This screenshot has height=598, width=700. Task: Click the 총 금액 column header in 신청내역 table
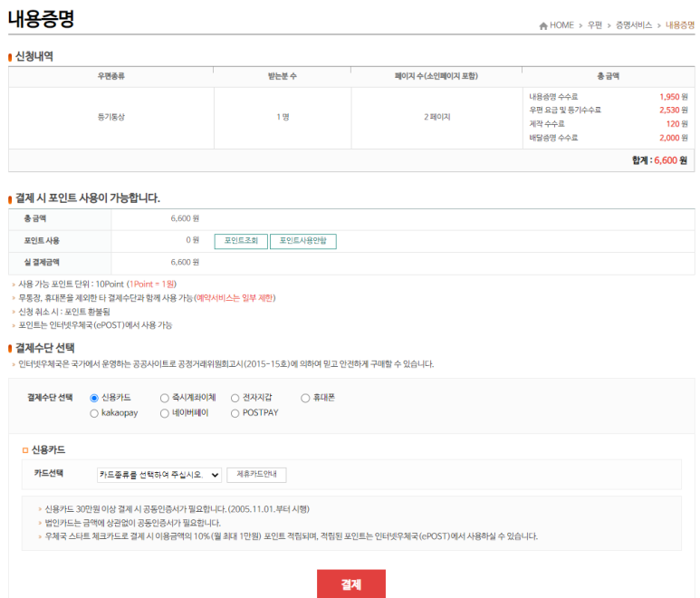click(x=608, y=76)
